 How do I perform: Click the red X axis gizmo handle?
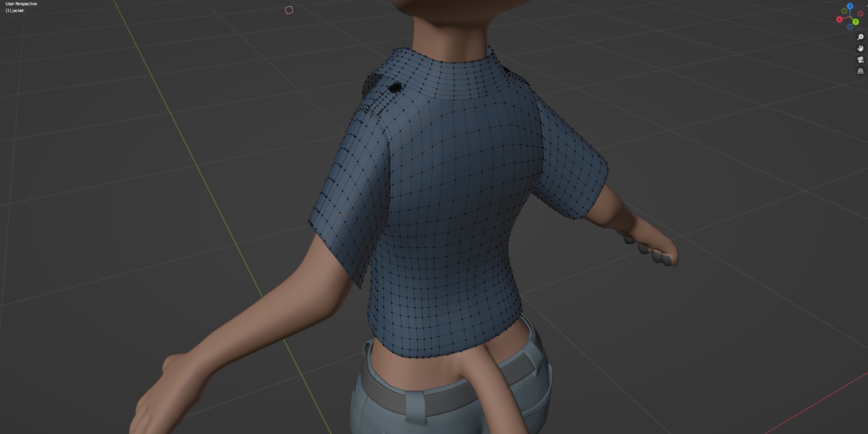(840, 19)
